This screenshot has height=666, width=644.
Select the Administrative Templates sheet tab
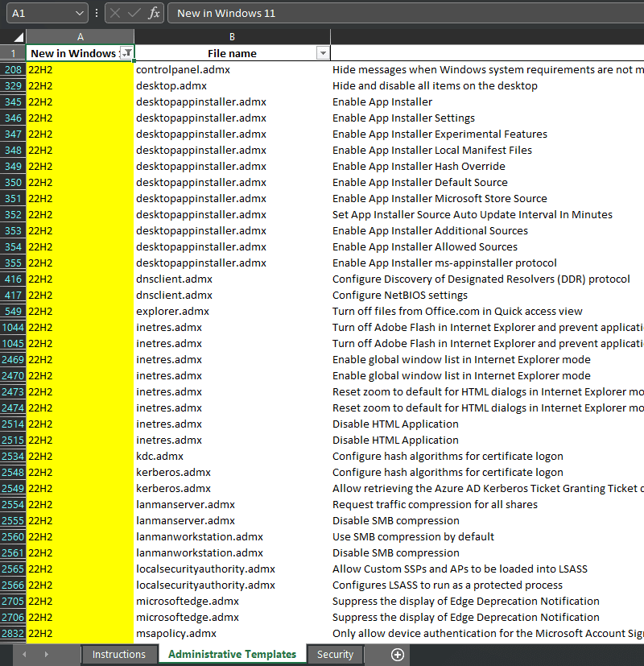tap(232, 655)
